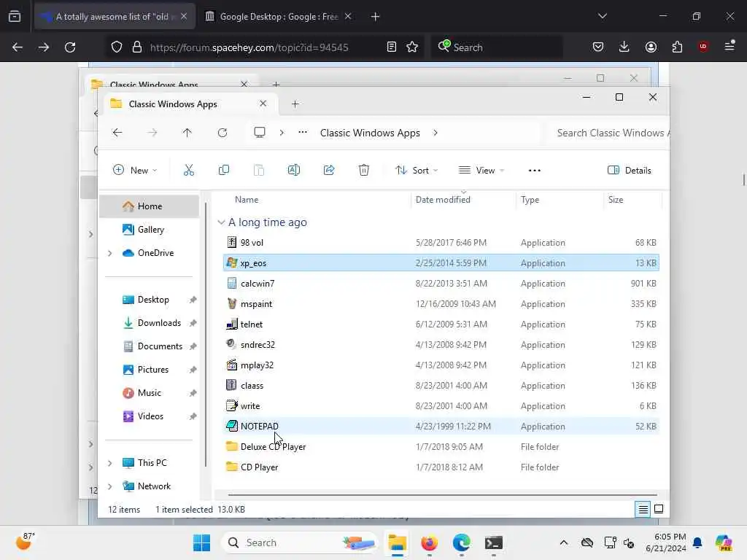
Task: Open the View dropdown
Action: 481,170
